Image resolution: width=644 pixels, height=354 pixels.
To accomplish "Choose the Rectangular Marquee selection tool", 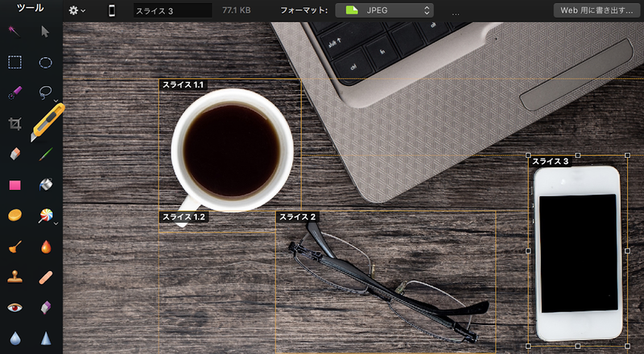I will pos(14,62).
